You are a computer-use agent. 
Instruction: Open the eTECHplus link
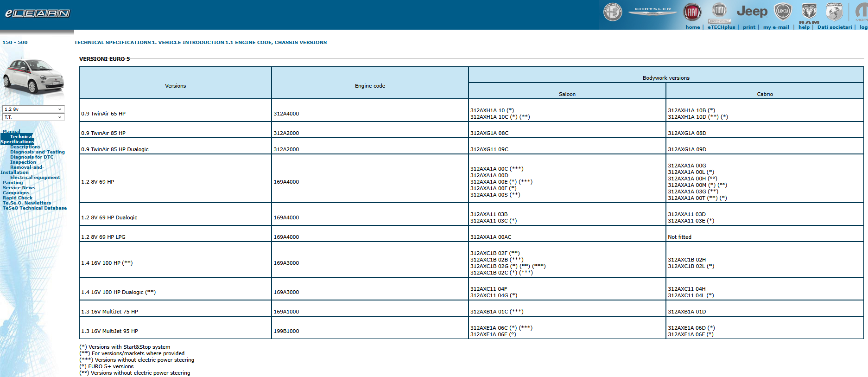(721, 27)
